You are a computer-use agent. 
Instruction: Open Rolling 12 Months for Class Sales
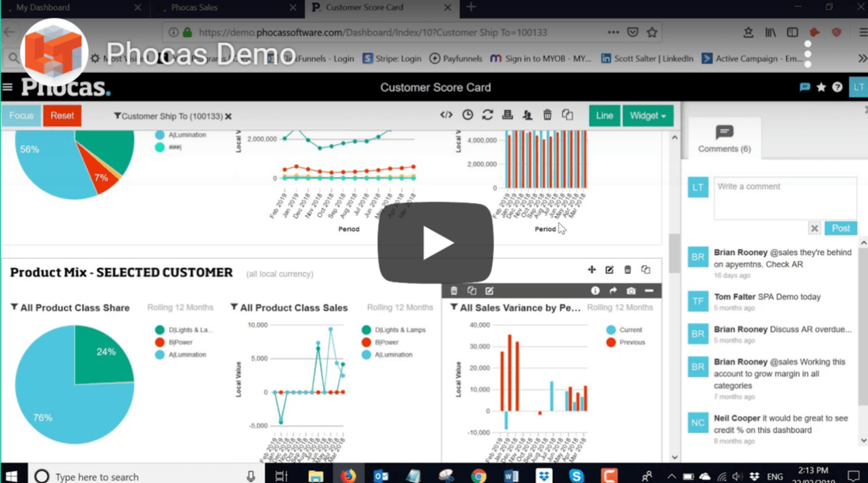400,307
